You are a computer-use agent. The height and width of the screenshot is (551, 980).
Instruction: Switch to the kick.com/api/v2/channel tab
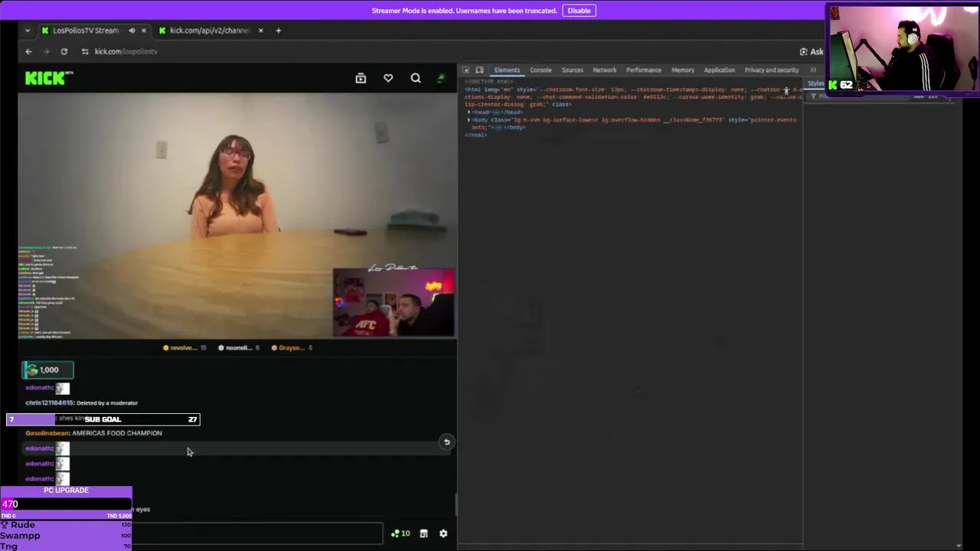(x=209, y=31)
